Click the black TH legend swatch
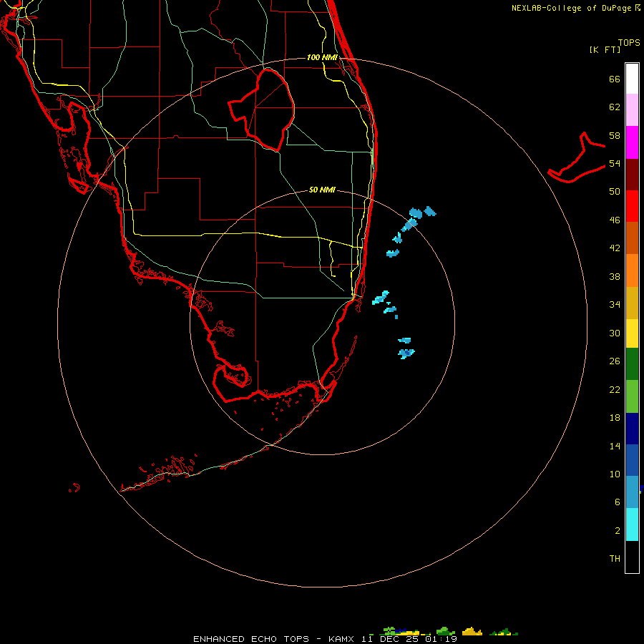This screenshot has height=644, width=644. pyautogui.click(x=632, y=557)
